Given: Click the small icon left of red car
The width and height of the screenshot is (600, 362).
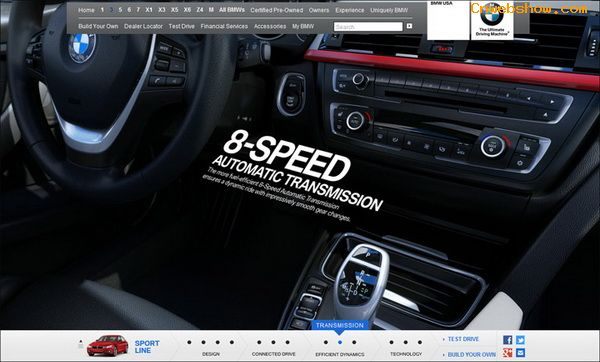Looking at the screenshot, I should click(81, 344).
